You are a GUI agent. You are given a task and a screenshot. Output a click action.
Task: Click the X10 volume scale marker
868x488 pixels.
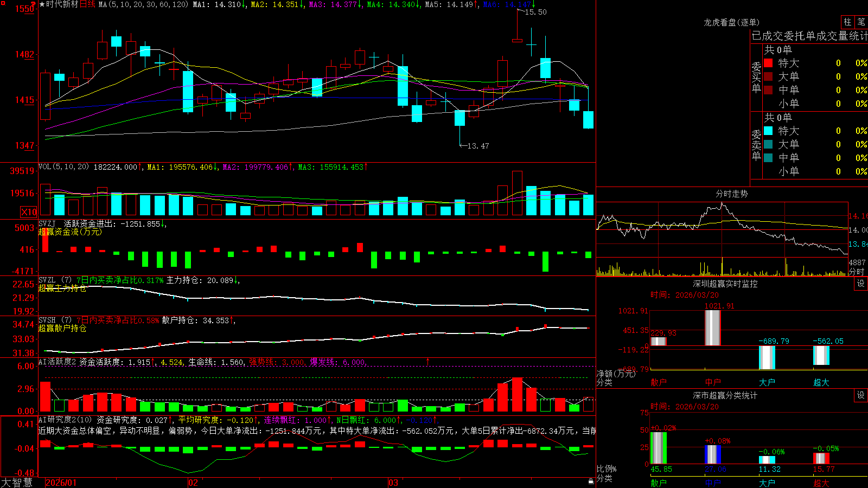[29, 212]
